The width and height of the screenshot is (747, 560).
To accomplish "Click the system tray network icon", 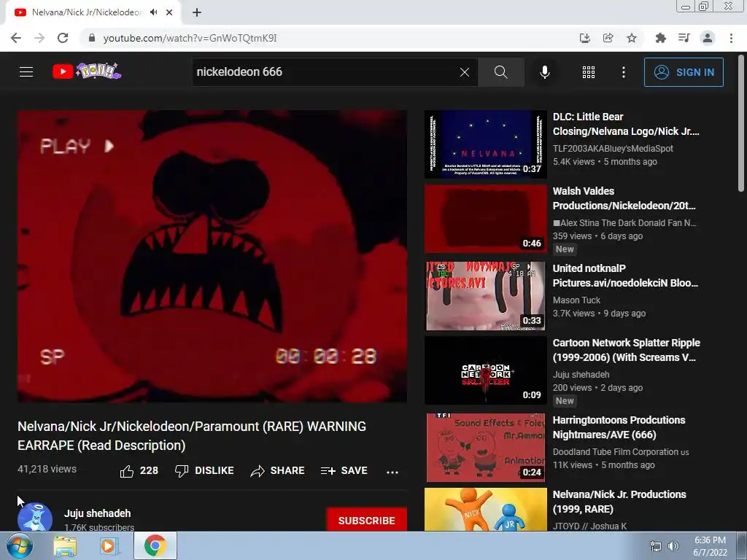I will (656, 546).
